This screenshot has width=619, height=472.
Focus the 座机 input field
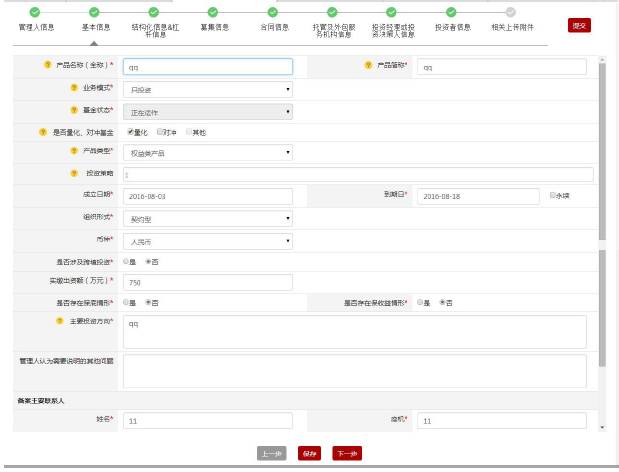coord(502,421)
